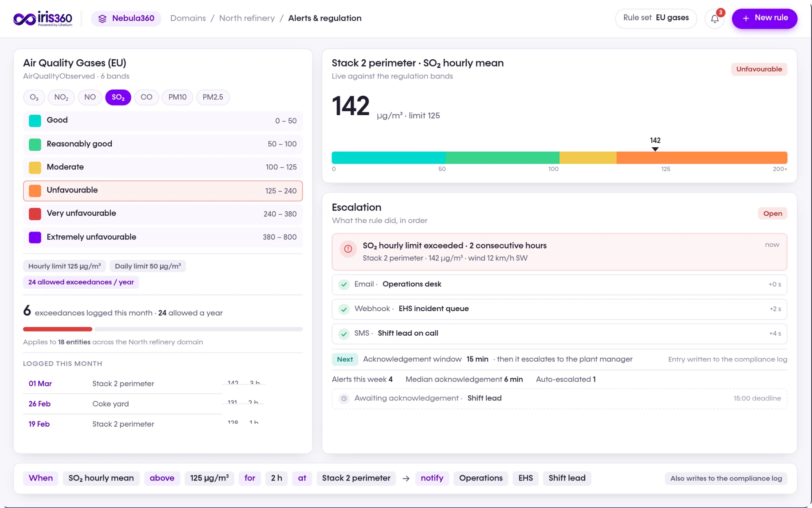Image resolution: width=812 pixels, height=508 pixels.
Task: Edit the 125 µg/m³ threshold chip
Action: tap(209, 478)
